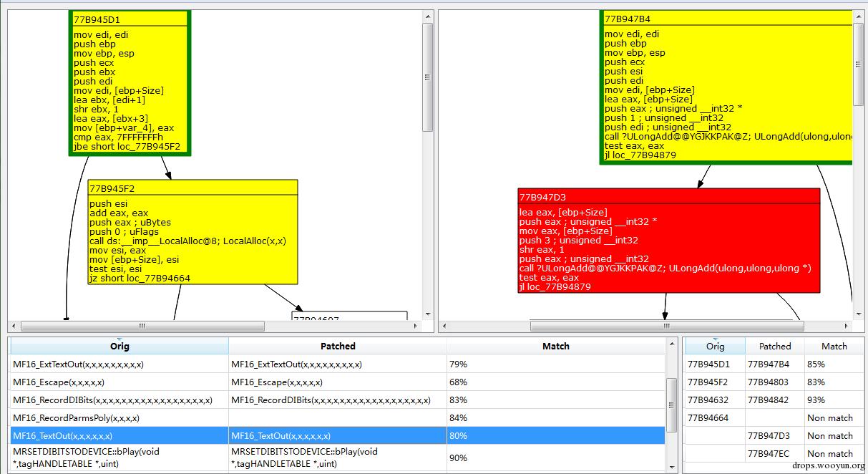Click Patched MF16_Escape cell
This screenshot has width=868, height=474.
click(338, 382)
